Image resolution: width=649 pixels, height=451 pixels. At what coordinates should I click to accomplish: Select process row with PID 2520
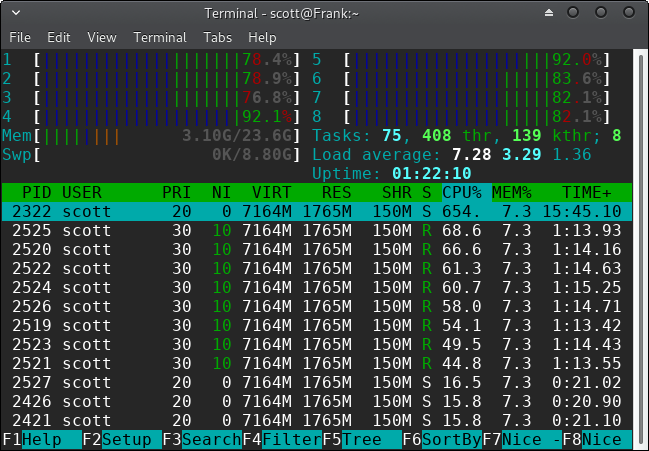coord(317,249)
